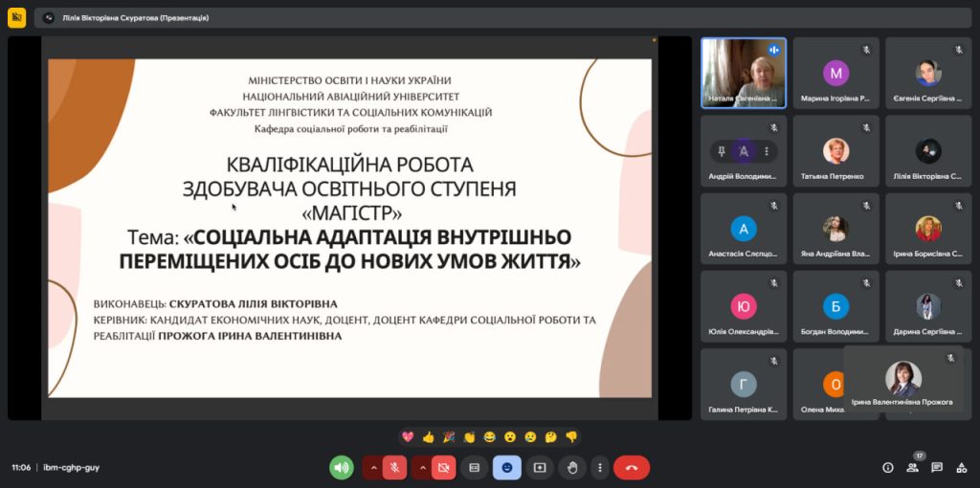Pin Андрій Володимирович's tile with pin icon
Image resolution: width=980 pixels, height=488 pixels.
(722, 151)
